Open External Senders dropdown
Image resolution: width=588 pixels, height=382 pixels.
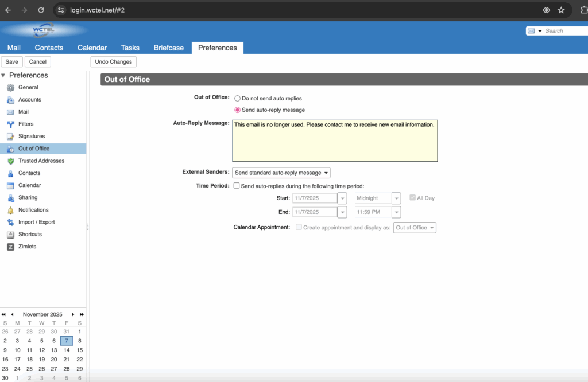(281, 173)
